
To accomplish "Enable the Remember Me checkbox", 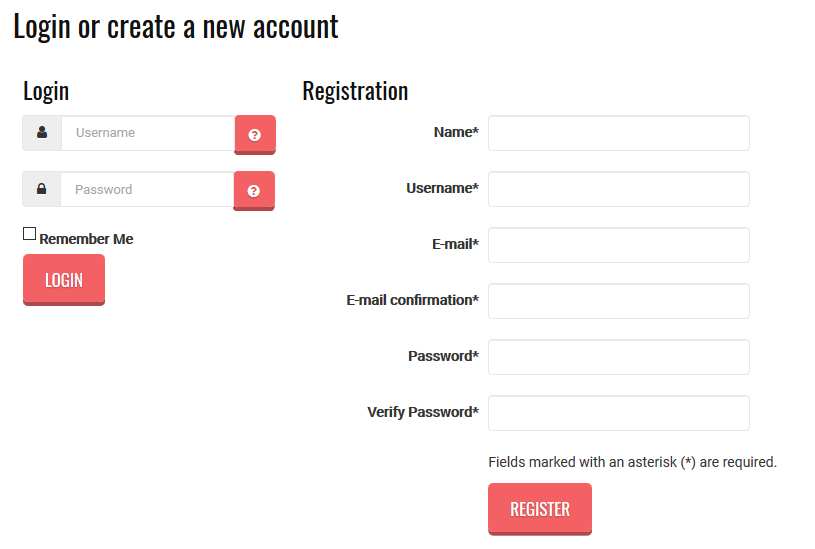I will pyautogui.click(x=30, y=234).
